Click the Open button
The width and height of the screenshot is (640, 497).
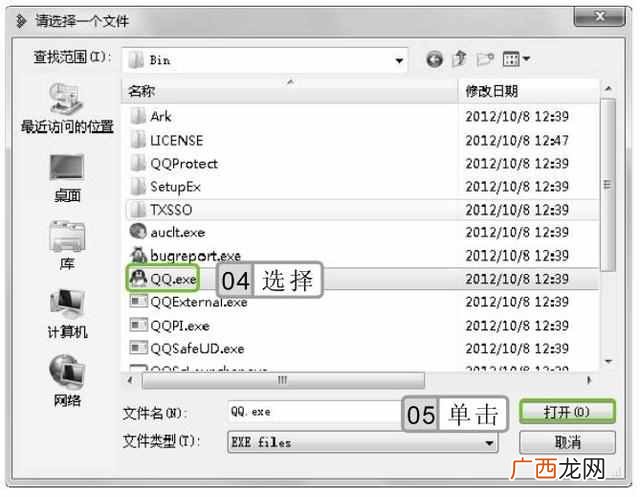[x=567, y=412]
